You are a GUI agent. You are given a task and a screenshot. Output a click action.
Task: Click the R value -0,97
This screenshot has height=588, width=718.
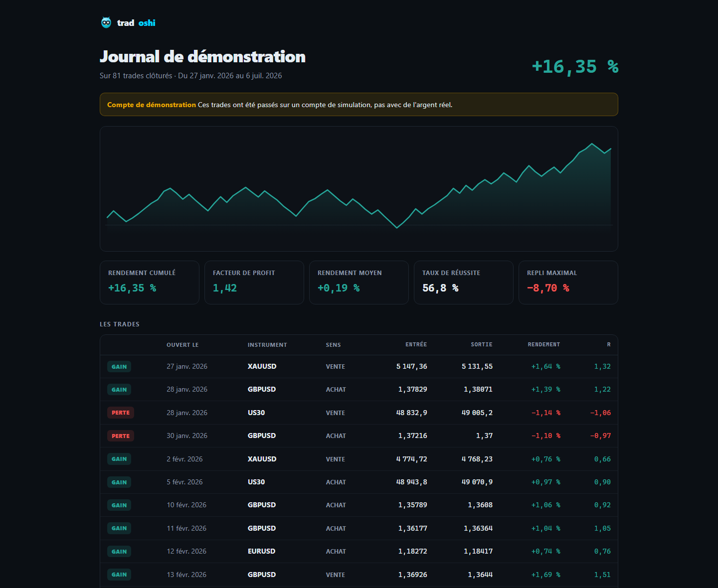[601, 436]
